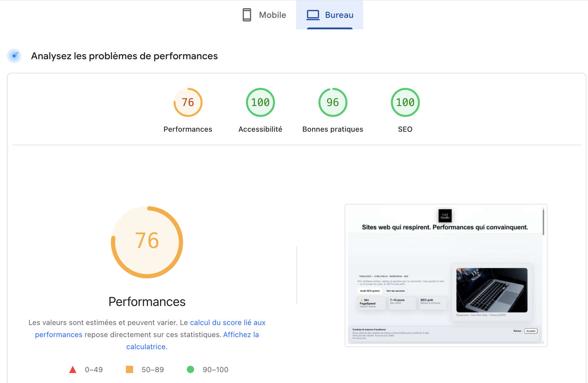
Task: Click the Bonnes pratiques category label
Action: [x=333, y=129]
